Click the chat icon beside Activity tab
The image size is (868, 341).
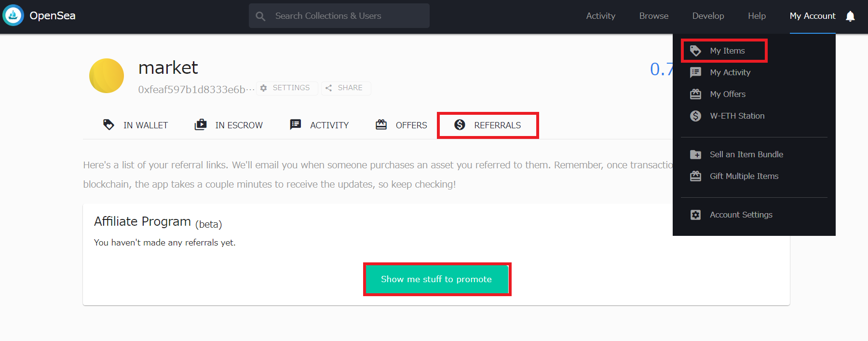[295, 124]
